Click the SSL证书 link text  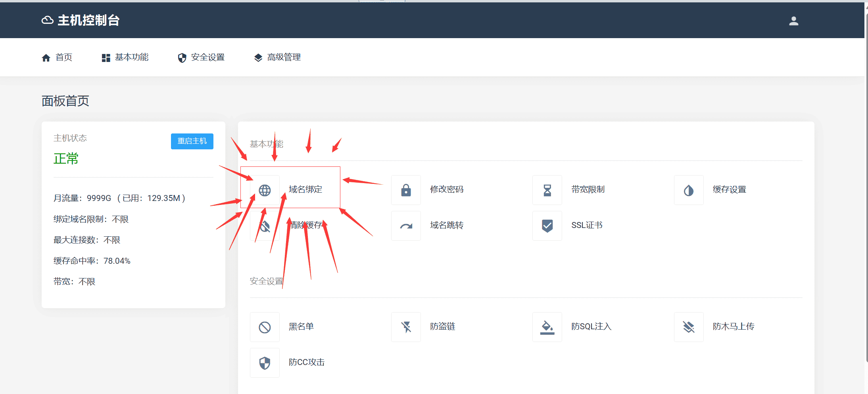click(x=587, y=225)
